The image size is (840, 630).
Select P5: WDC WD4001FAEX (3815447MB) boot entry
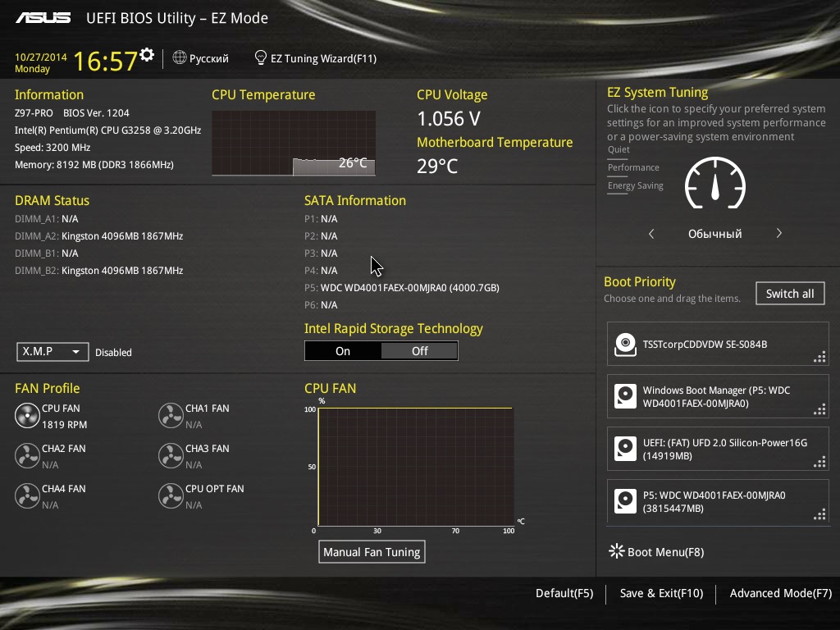click(x=718, y=501)
